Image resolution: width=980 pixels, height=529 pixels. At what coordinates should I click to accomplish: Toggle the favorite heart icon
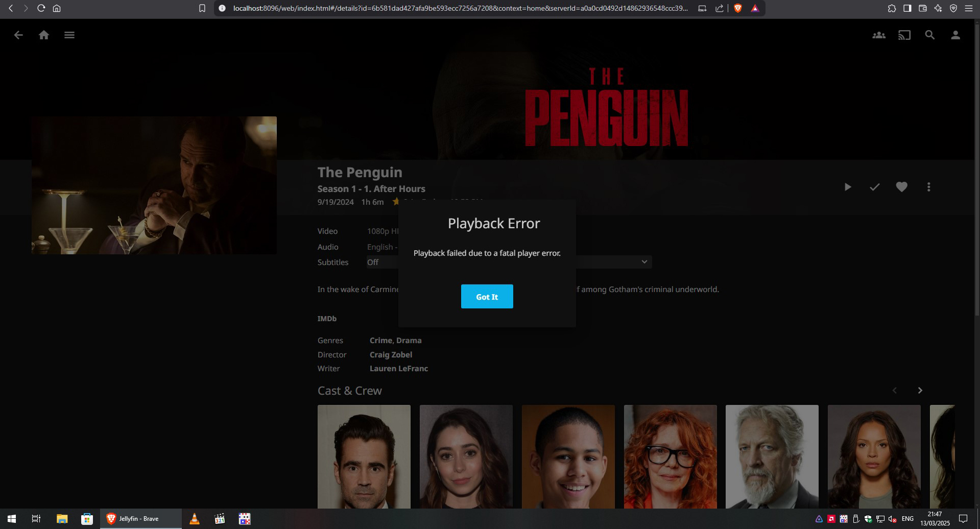click(x=901, y=187)
